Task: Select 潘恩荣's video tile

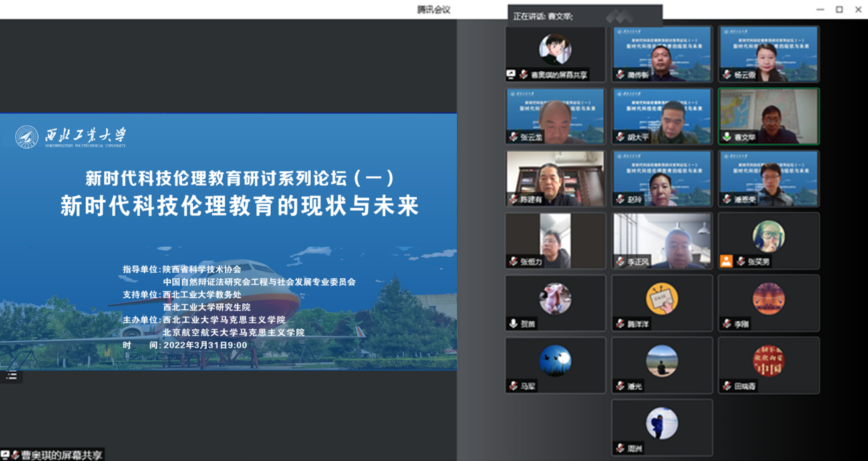Action: click(x=768, y=176)
